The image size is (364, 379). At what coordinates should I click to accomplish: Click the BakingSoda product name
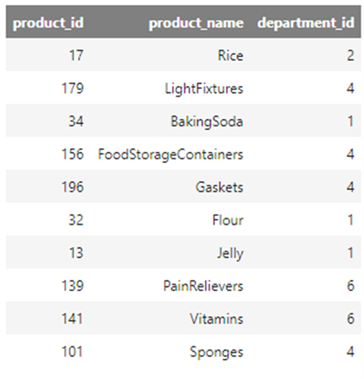(x=207, y=121)
